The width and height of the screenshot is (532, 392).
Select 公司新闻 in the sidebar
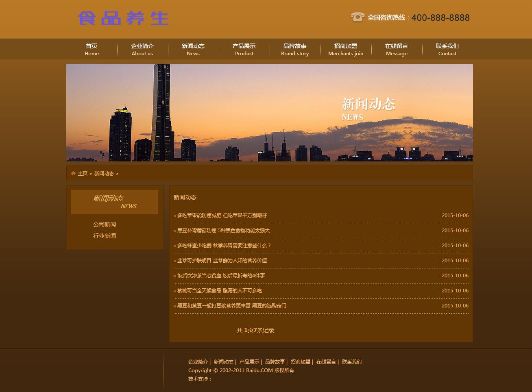click(x=105, y=224)
